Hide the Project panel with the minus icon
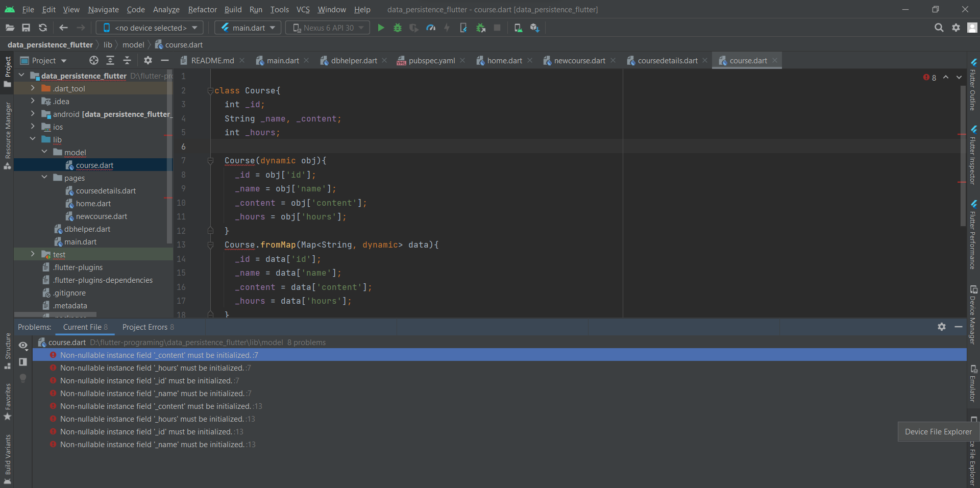The height and width of the screenshot is (488, 980). [x=164, y=60]
